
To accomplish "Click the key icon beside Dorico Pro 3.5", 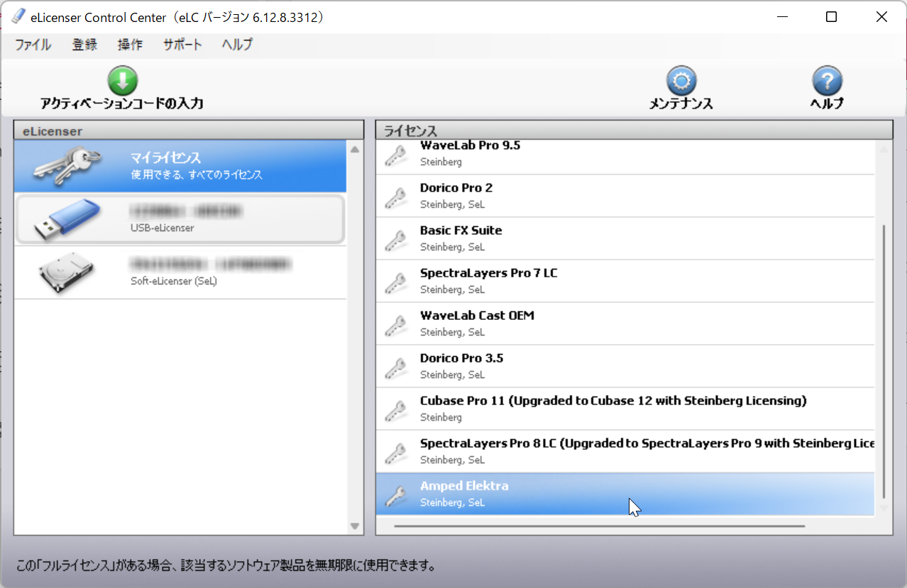I will (395, 367).
